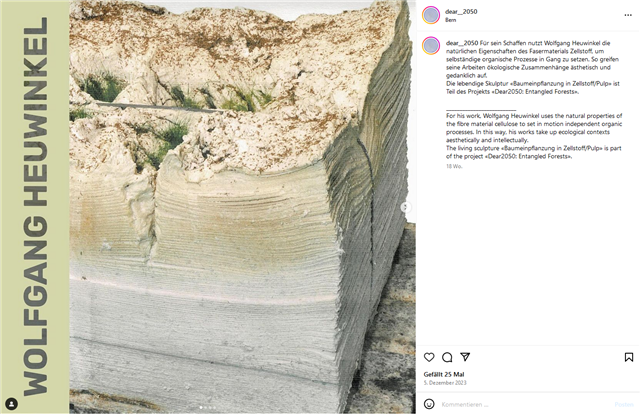Viewport: 640px width, 414px height.
Task: Click the sculpture photo
Action: click(242, 207)
